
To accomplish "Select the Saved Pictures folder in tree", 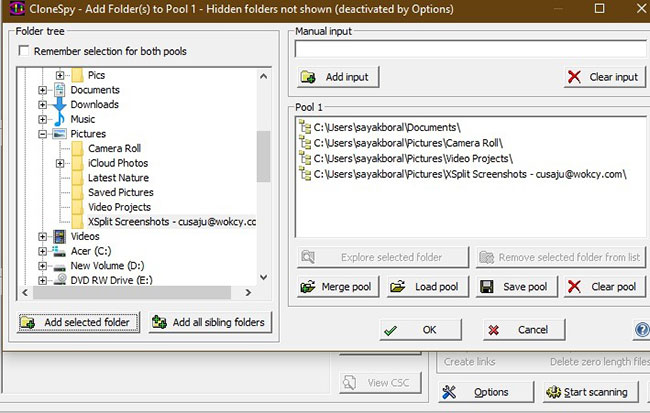I will click(x=121, y=192).
